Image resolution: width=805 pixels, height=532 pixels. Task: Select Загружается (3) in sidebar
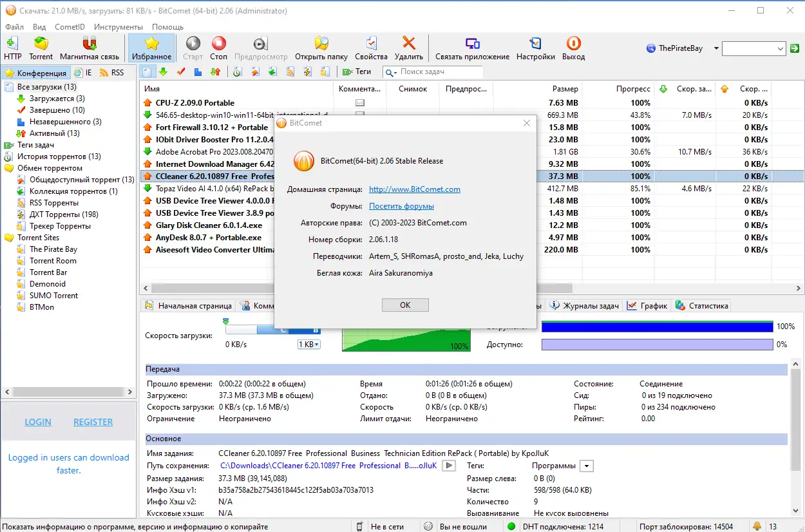pos(57,99)
